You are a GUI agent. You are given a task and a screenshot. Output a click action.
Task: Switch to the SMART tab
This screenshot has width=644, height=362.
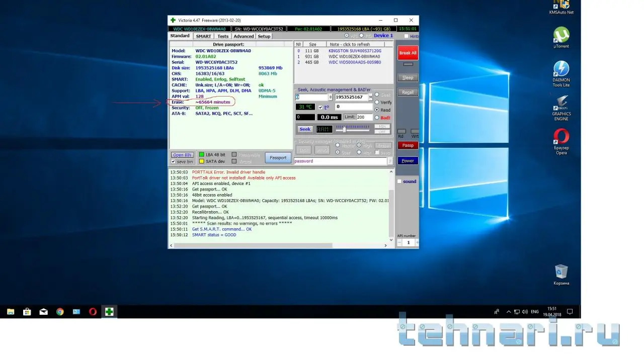203,36
